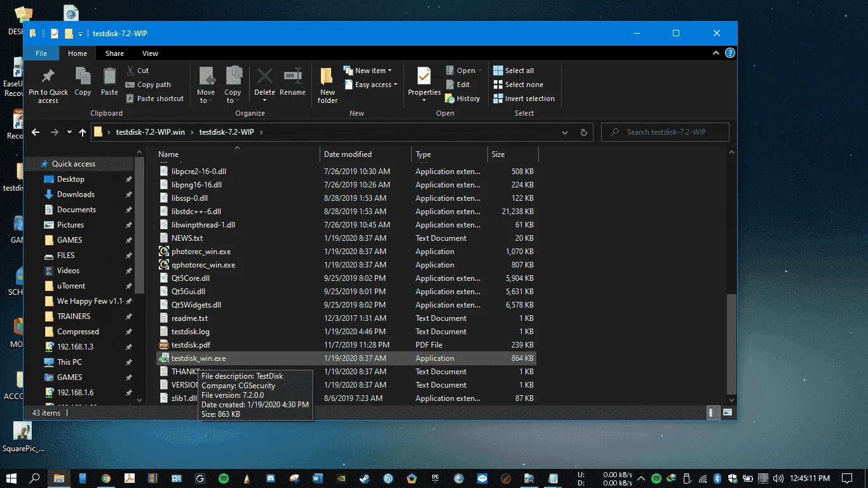Open Explorer Help question mark icon

tap(730, 53)
